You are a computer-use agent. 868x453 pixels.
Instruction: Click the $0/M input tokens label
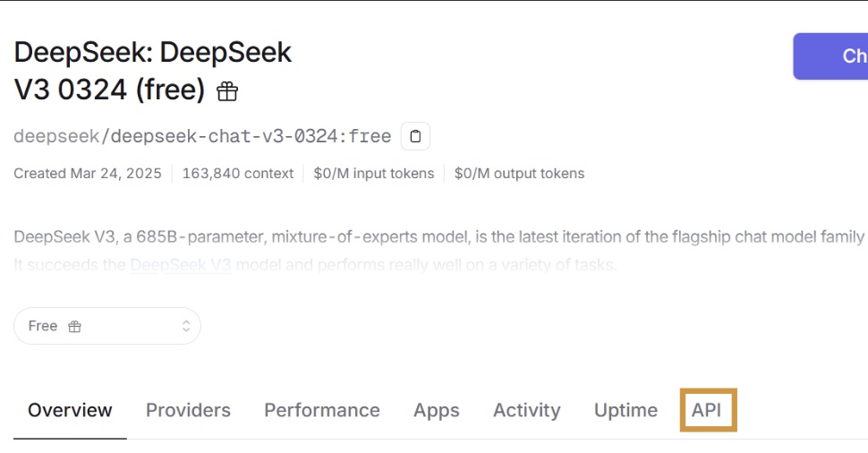373,174
